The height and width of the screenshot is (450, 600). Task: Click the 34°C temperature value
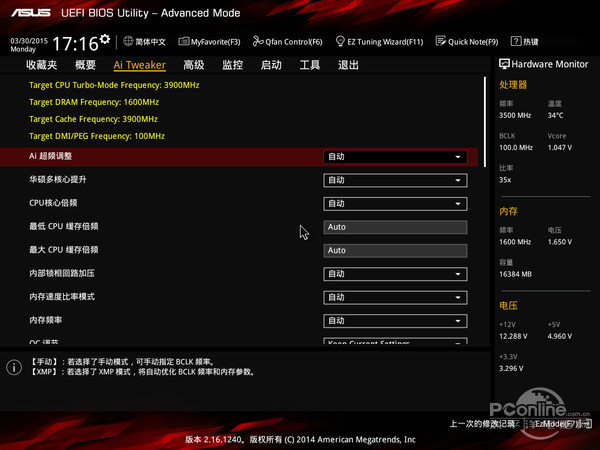(x=555, y=115)
